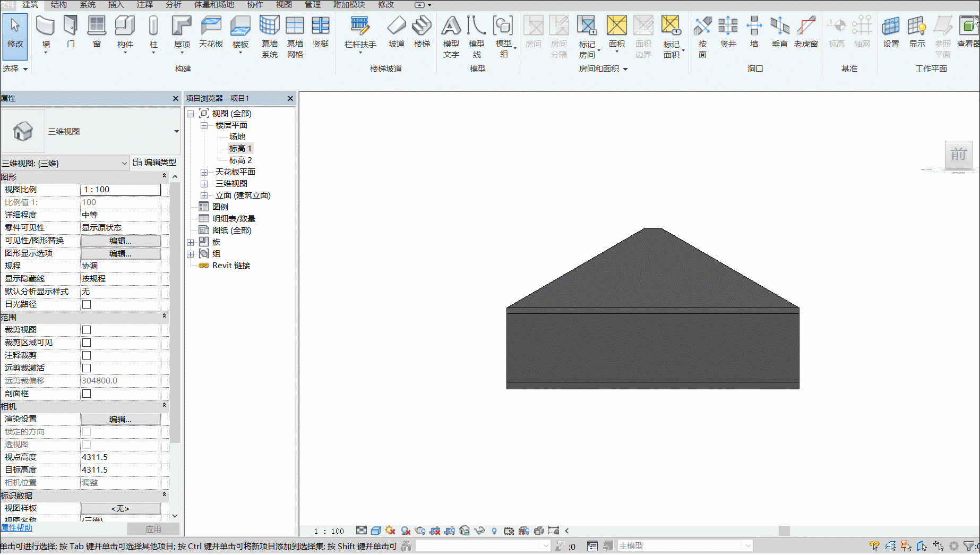The width and height of the screenshot is (980, 555).
Task: Open the 属性帮助 link
Action: click(x=16, y=528)
